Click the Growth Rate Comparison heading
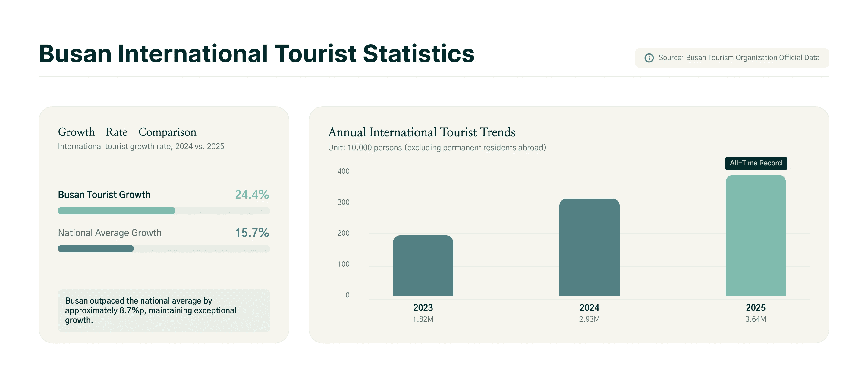 point(127,132)
